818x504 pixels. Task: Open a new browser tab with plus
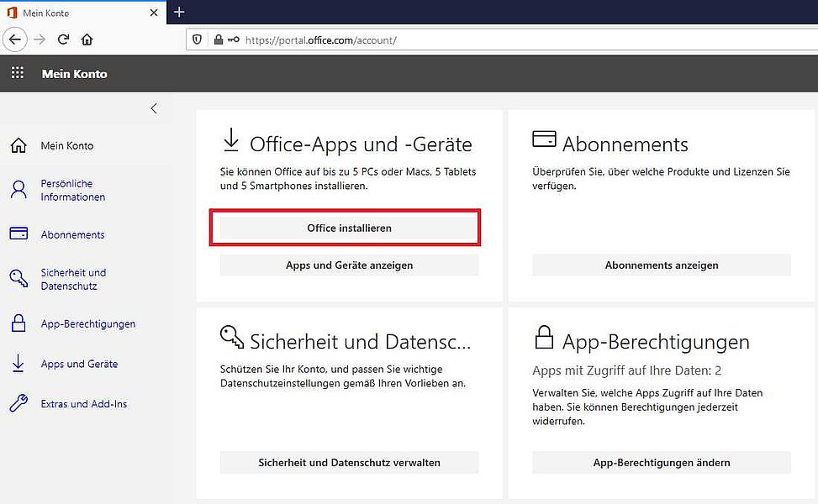pyautogui.click(x=179, y=12)
